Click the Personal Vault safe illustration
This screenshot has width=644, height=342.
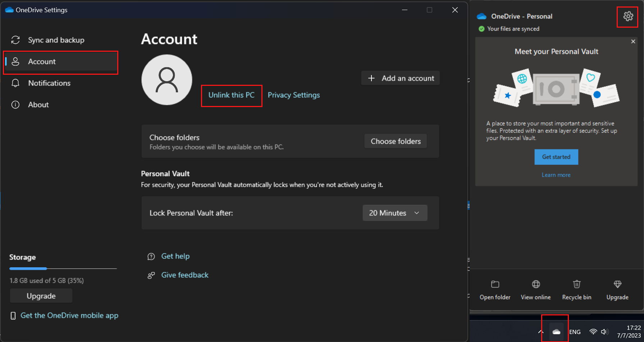(x=556, y=88)
